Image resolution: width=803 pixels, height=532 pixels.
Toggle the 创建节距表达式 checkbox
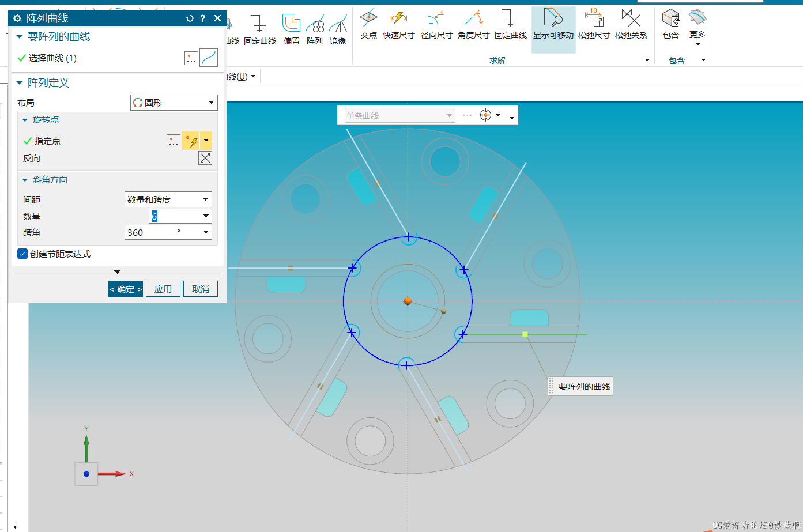(x=22, y=254)
